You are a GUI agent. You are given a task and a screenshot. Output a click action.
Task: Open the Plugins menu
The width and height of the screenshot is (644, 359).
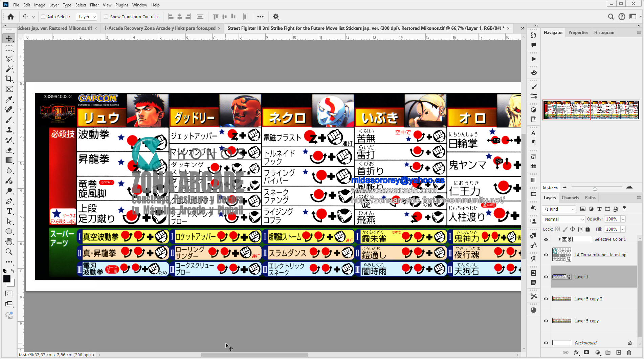pyautogui.click(x=122, y=5)
